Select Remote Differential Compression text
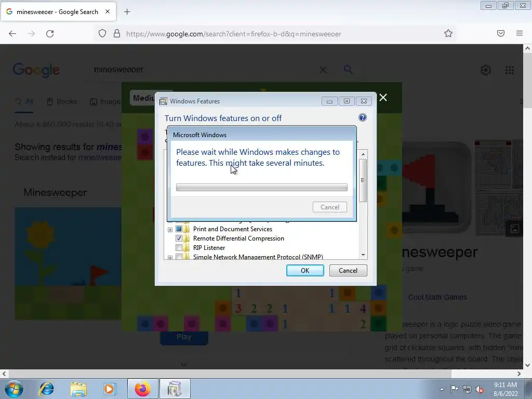Screen dimensions: 532x399 click(238, 238)
